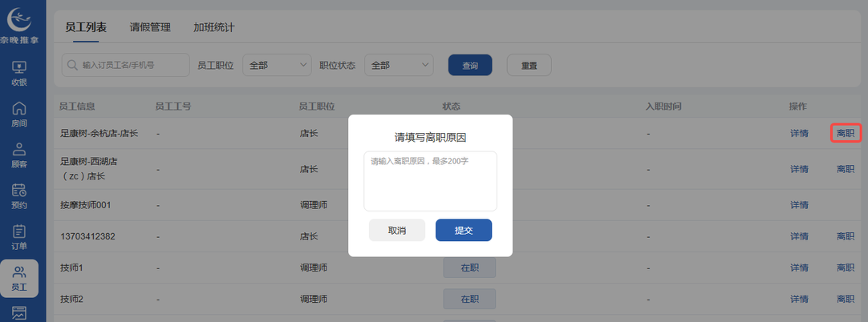Select the 13703412382 employee entry
The image size is (868, 322).
pyautogui.click(x=87, y=236)
